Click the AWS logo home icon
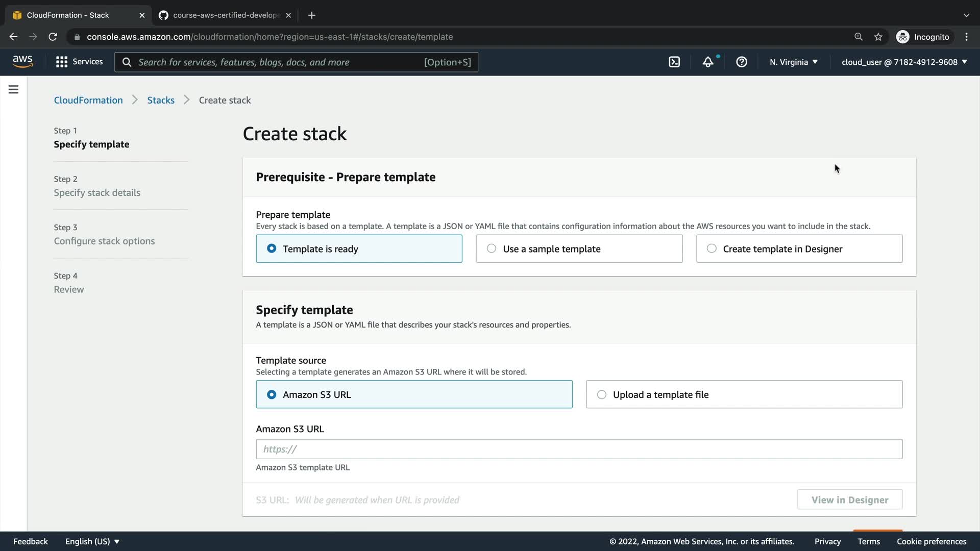Viewport: 980px width, 551px height. (22, 62)
